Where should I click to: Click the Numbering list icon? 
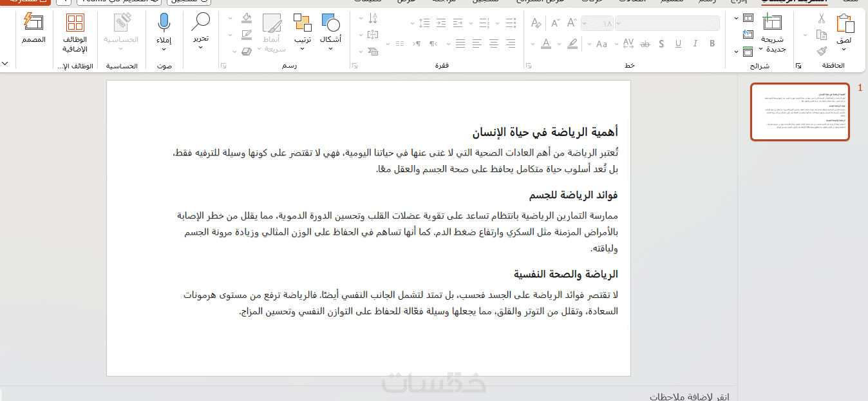[x=484, y=23]
